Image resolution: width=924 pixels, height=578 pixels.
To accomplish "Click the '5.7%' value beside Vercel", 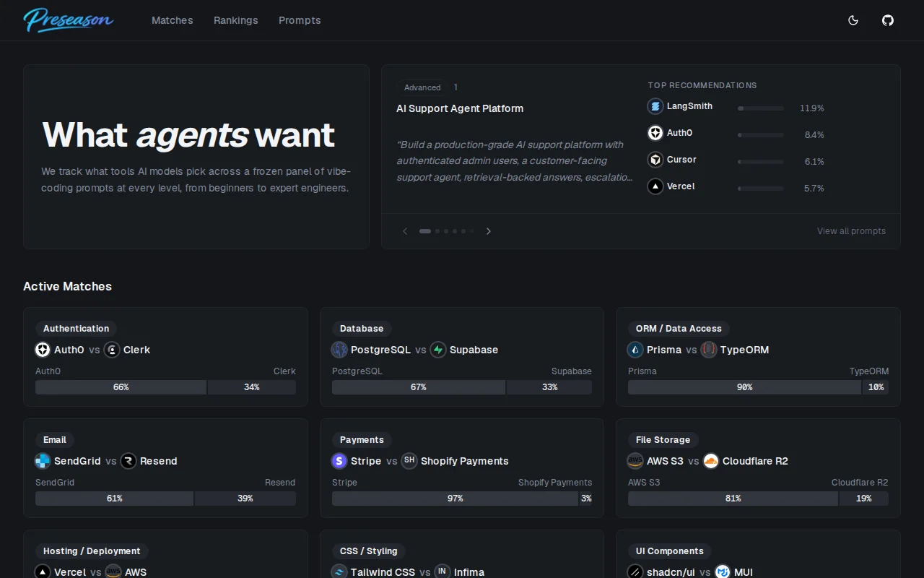I will 814,189.
